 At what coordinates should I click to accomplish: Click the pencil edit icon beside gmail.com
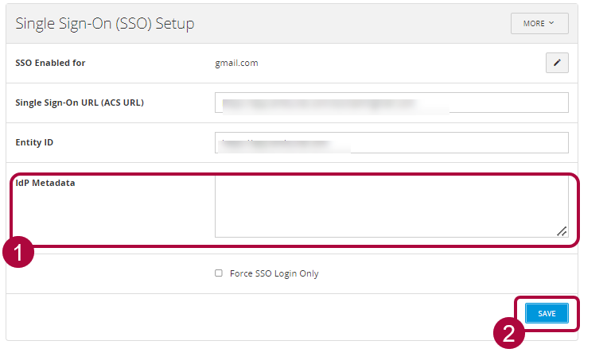pyautogui.click(x=557, y=64)
